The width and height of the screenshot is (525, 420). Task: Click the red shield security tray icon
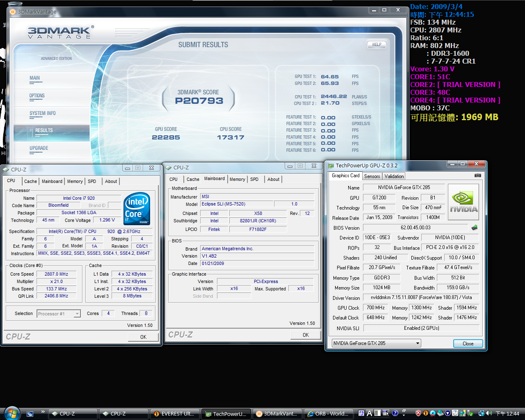tap(418, 413)
